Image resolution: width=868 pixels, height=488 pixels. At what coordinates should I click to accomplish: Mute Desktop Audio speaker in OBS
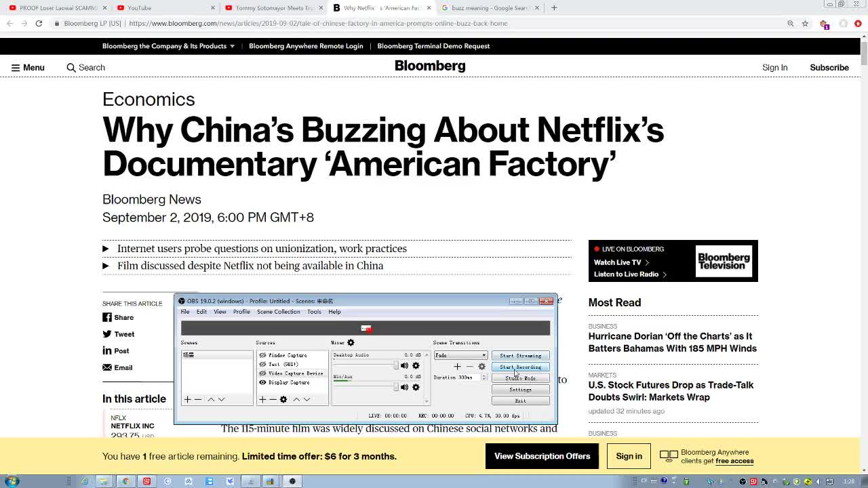coord(404,365)
